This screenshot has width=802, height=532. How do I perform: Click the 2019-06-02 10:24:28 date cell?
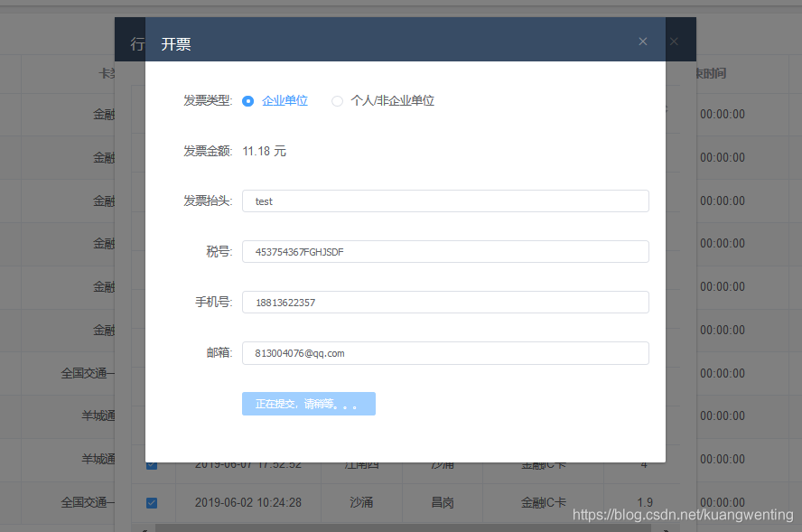248,503
